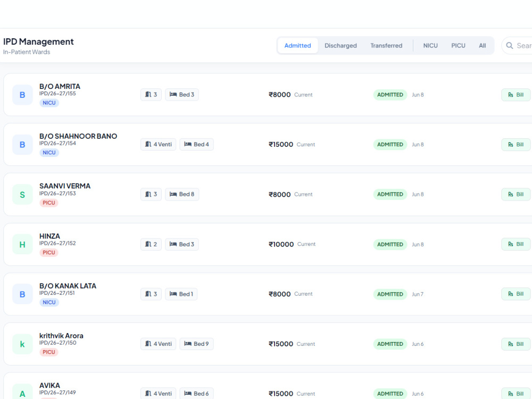This screenshot has width=532, height=399.
Task: Click NICU tag under B/O AMRITA
Action: (x=49, y=103)
